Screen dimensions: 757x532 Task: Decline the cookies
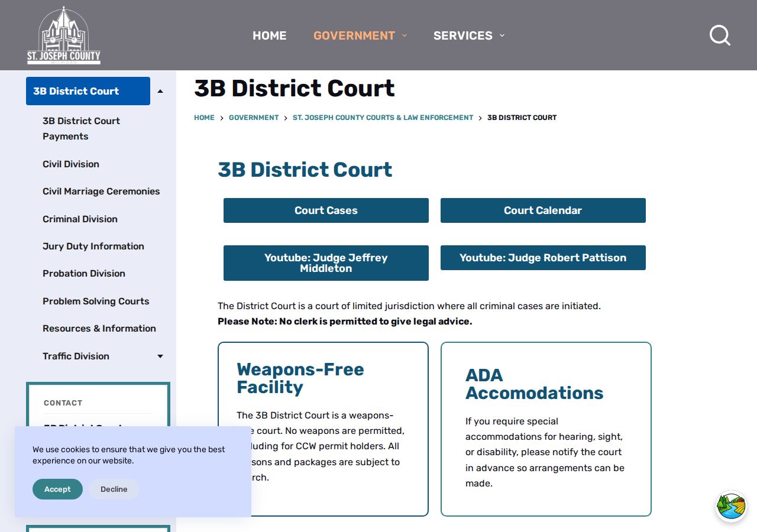click(114, 489)
